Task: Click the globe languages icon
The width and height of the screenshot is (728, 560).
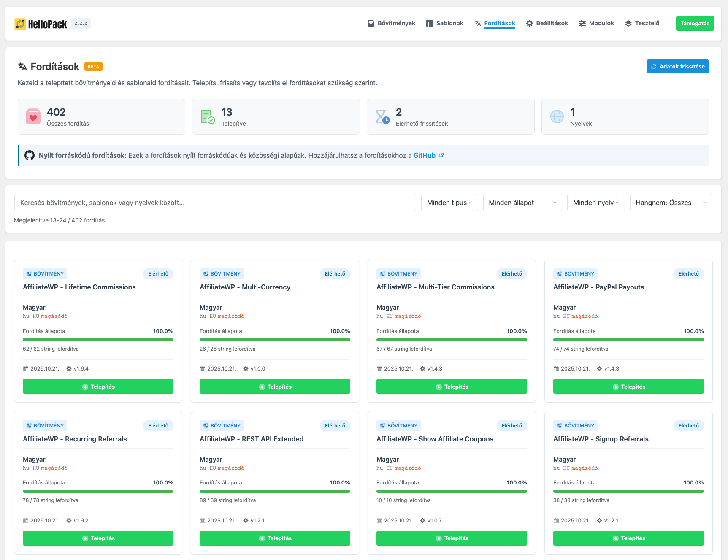Action: (557, 116)
